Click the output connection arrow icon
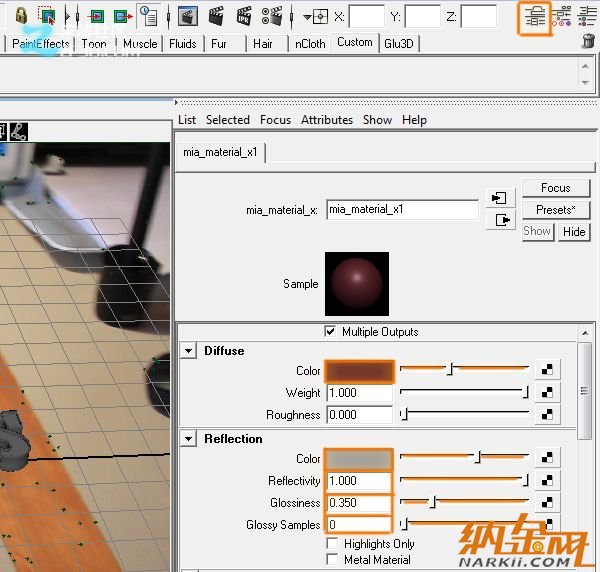Viewport: 600px width, 572px height. [x=500, y=220]
